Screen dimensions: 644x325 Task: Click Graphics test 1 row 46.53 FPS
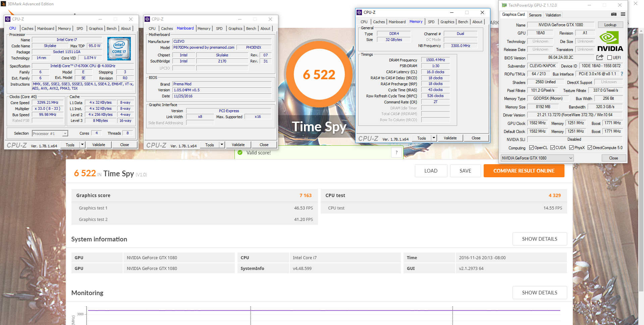pyautogui.click(x=195, y=208)
